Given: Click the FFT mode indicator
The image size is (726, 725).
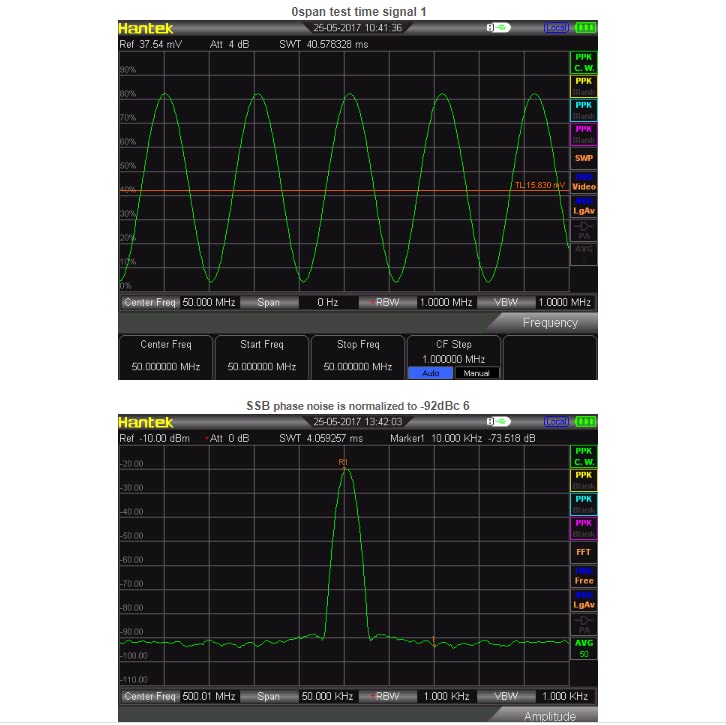Looking at the screenshot, I should 583,551.
